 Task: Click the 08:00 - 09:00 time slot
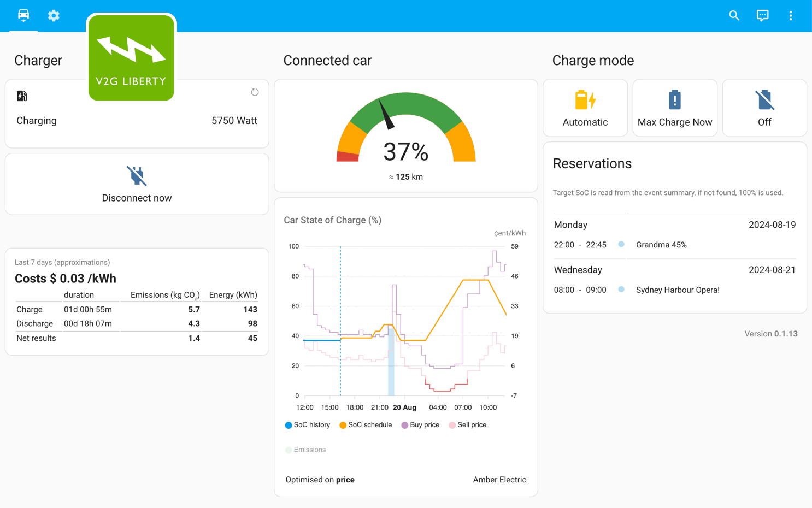coord(580,290)
